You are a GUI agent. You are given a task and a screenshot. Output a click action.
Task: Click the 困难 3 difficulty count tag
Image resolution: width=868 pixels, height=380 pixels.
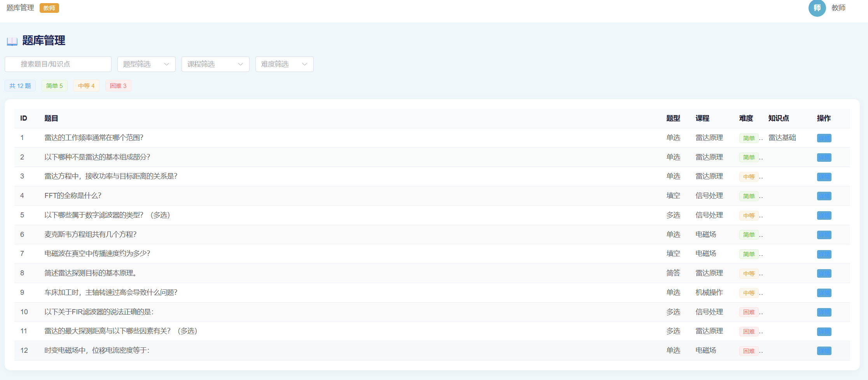(x=118, y=86)
